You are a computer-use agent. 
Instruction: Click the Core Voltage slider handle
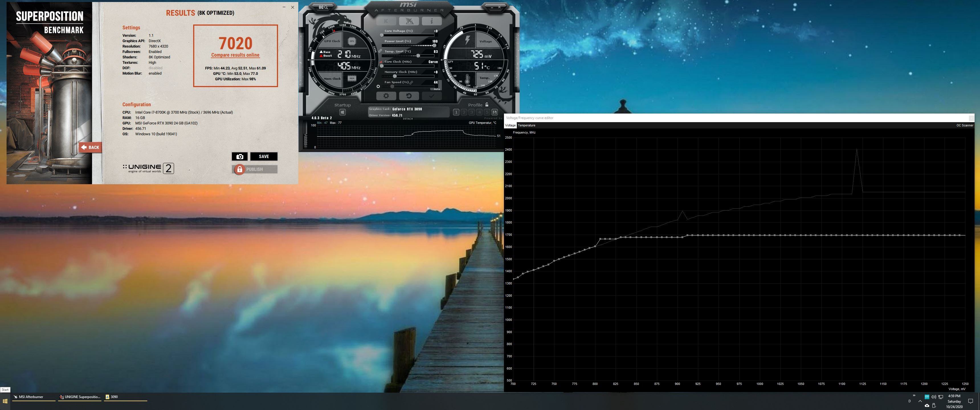pyautogui.click(x=381, y=35)
